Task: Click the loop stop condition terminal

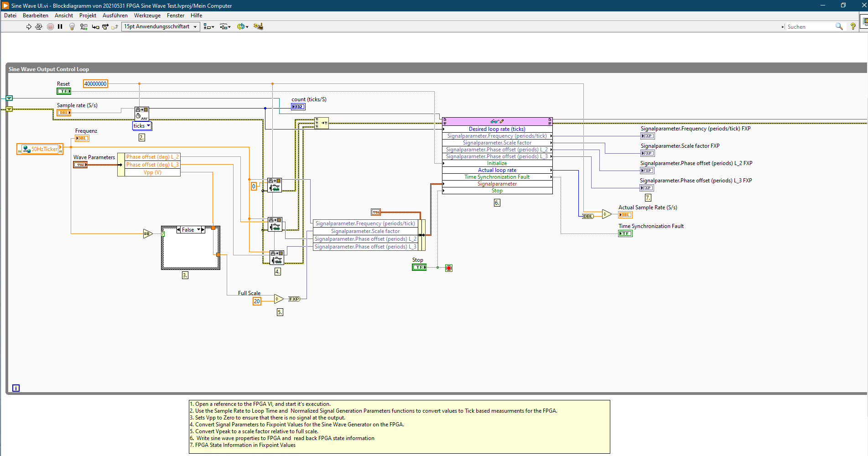Action: [449, 268]
